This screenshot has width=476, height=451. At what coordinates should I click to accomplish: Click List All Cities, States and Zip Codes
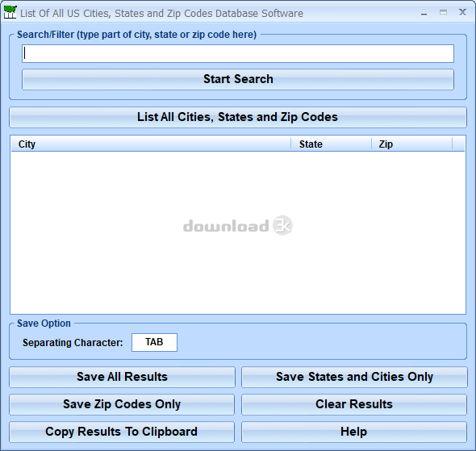[238, 117]
